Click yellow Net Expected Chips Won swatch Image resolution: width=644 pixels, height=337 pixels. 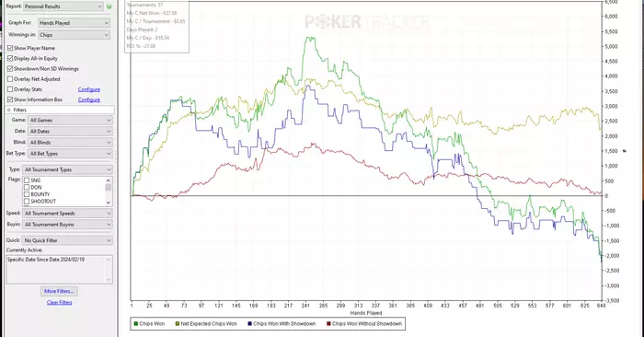coord(178,324)
